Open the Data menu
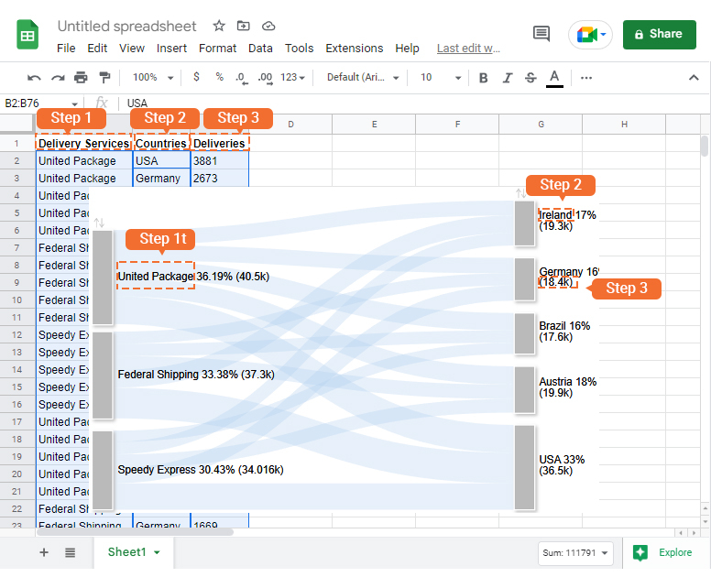The height and width of the screenshot is (588, 711). (260, 48)
